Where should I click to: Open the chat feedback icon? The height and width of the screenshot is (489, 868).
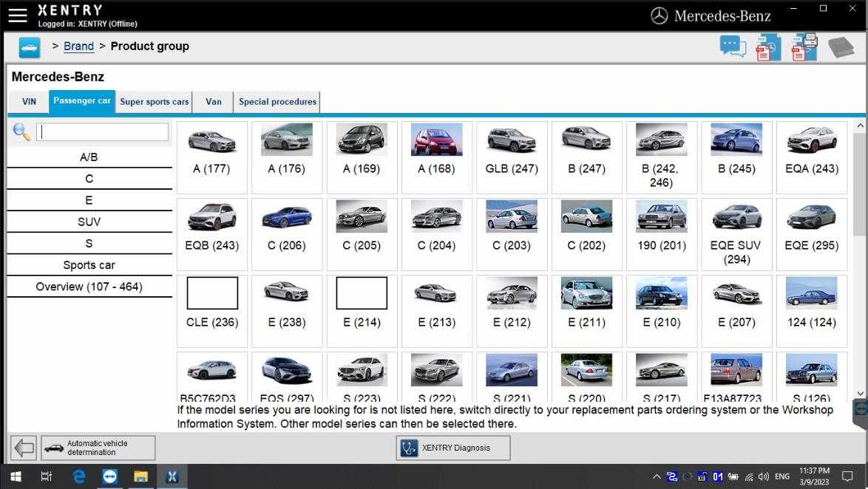click(733, 47)
